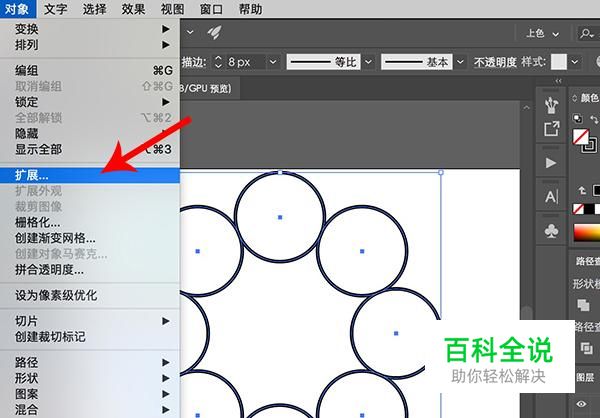Pick a color from the spectrum ramp
Viewport: 600px width, 418px height.
point(587,233)
